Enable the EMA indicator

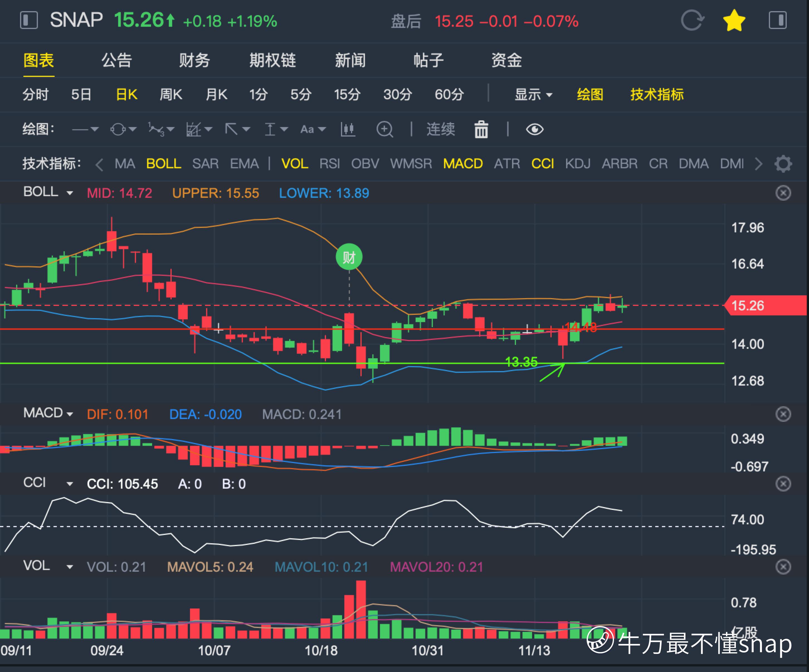[244, 164]
